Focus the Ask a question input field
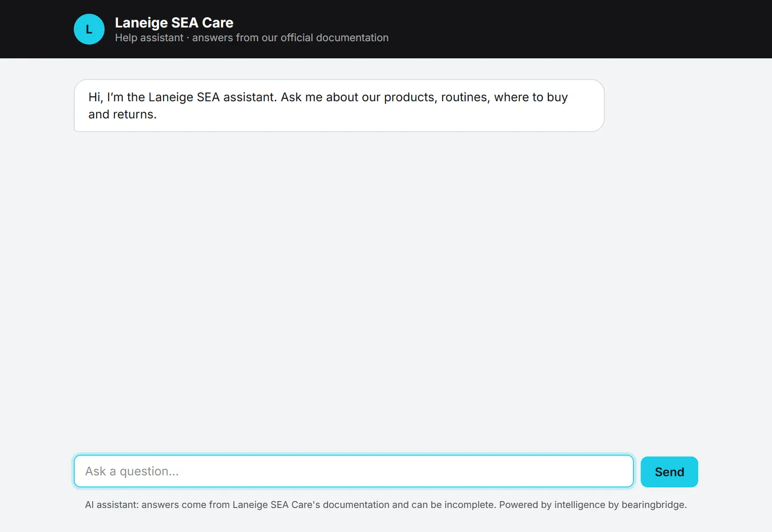This screenshot has height=532, width=772. (353, 471)
